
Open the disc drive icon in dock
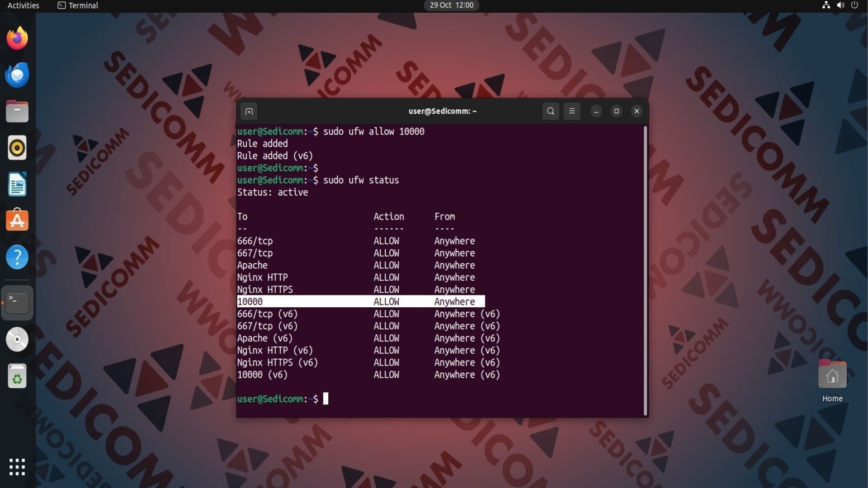[x=17, y=339]
